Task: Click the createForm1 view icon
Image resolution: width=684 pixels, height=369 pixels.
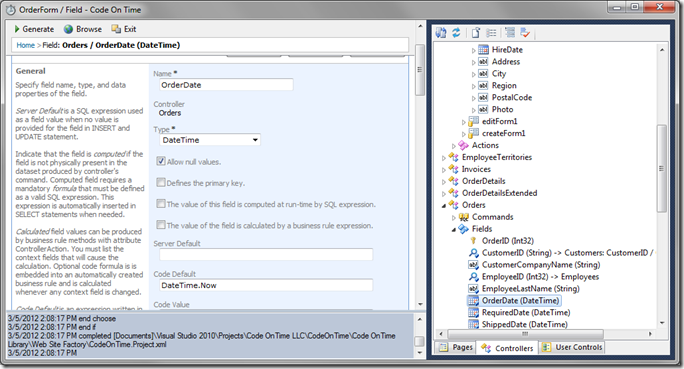Action: [473, 133]
